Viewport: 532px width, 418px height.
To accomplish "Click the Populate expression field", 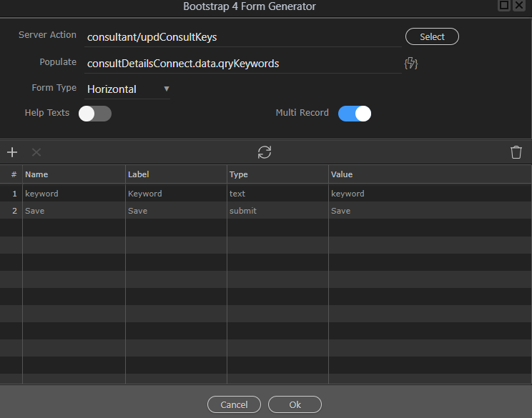I will pyautogui.click(x=242, y=64).
